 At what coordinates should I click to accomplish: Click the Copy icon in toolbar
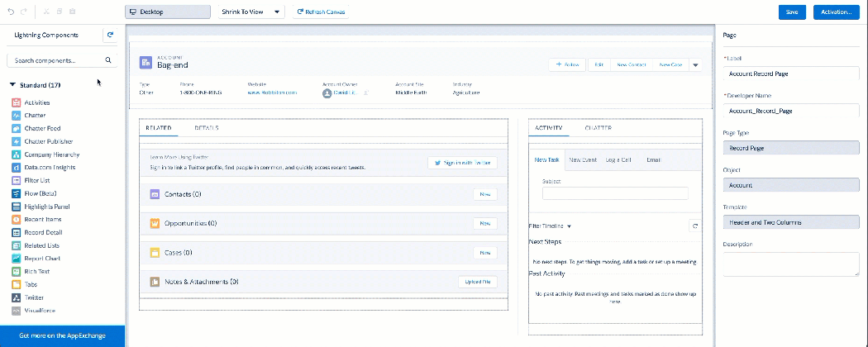point(60,12)
